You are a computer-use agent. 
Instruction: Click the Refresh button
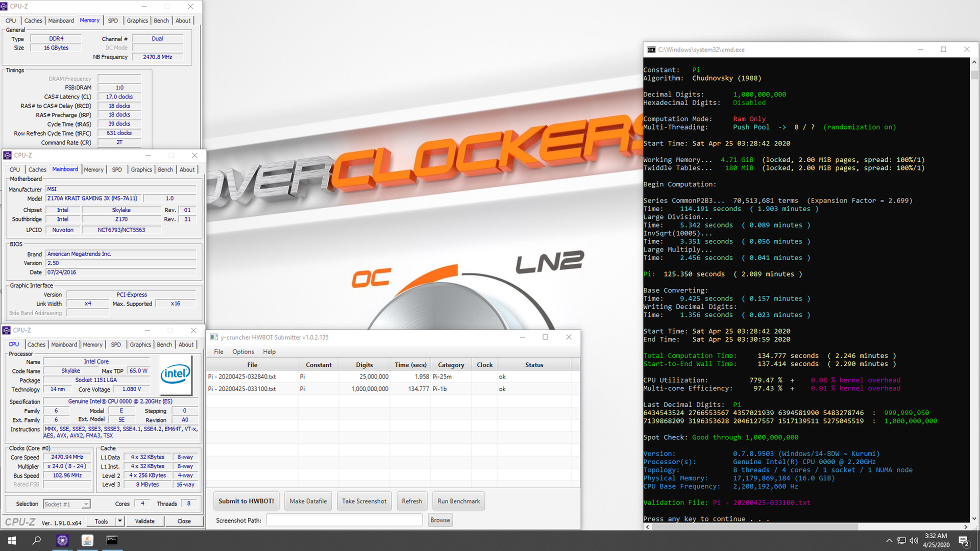412,501
